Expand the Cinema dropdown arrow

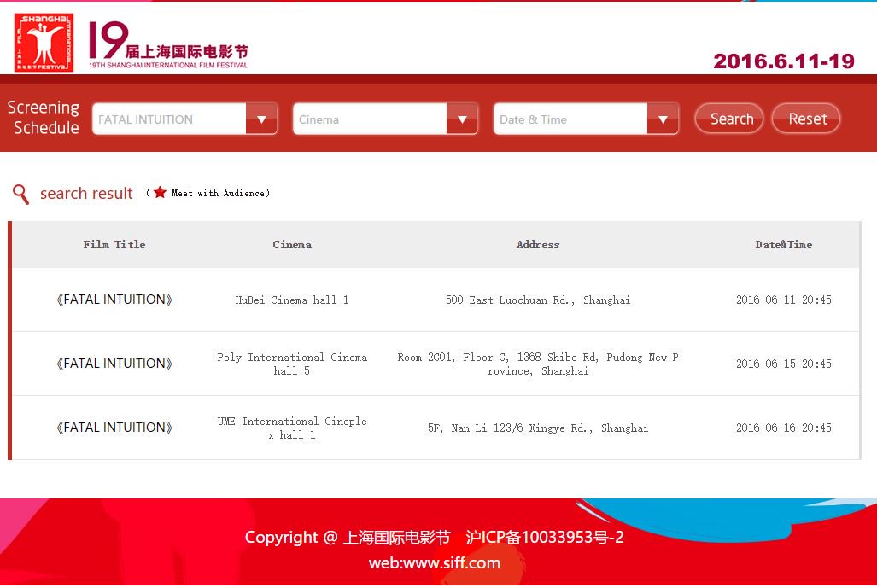pyautogui.click(x=462, y=119)
